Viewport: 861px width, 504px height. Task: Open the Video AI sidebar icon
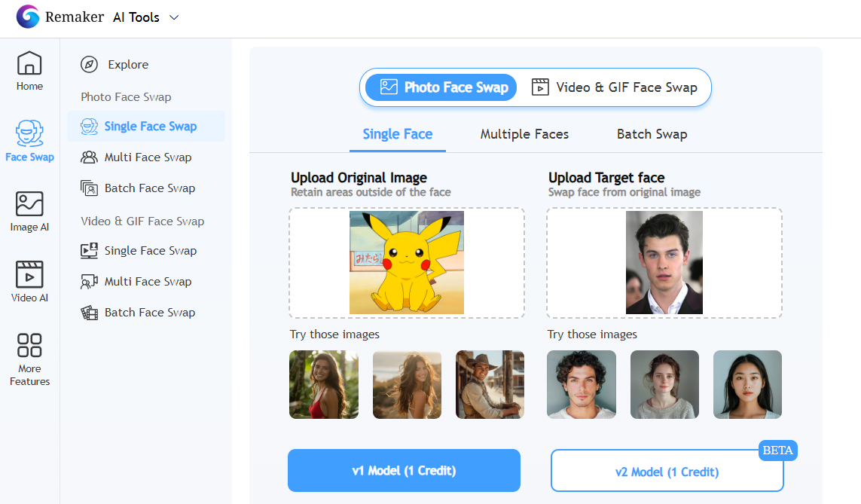[x=29, y=274]
